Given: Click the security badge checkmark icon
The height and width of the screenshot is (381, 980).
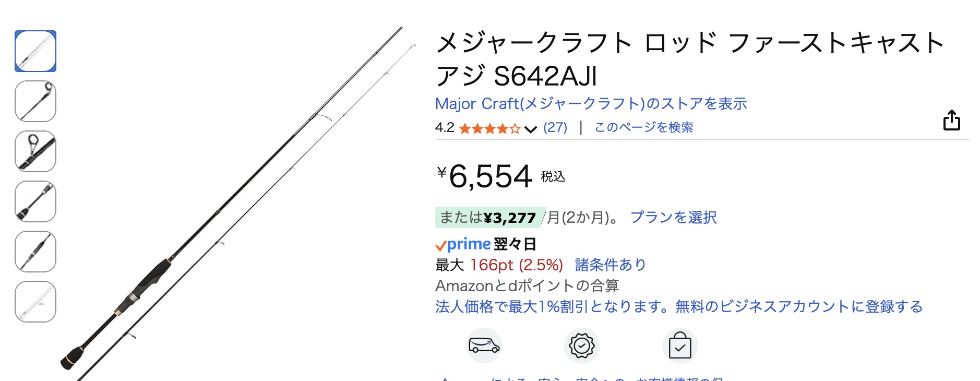Looking at the screenshot, I should click(581, 346).
